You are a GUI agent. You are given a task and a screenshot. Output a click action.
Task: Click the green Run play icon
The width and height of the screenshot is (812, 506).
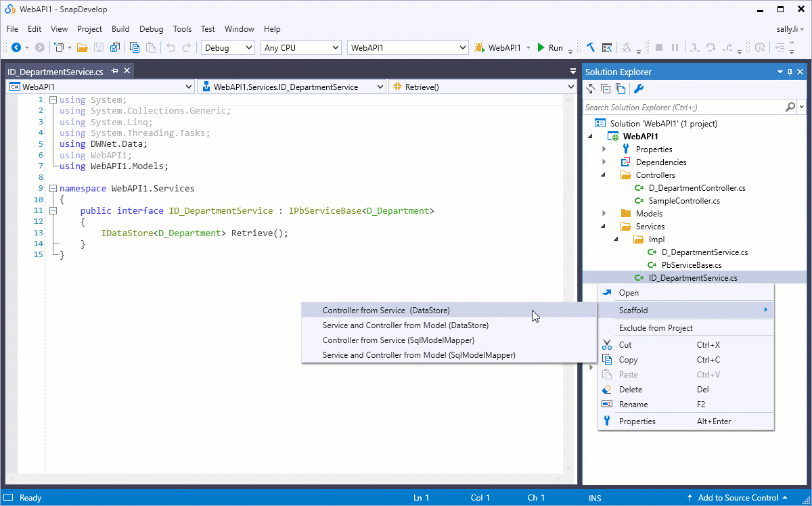541,47
